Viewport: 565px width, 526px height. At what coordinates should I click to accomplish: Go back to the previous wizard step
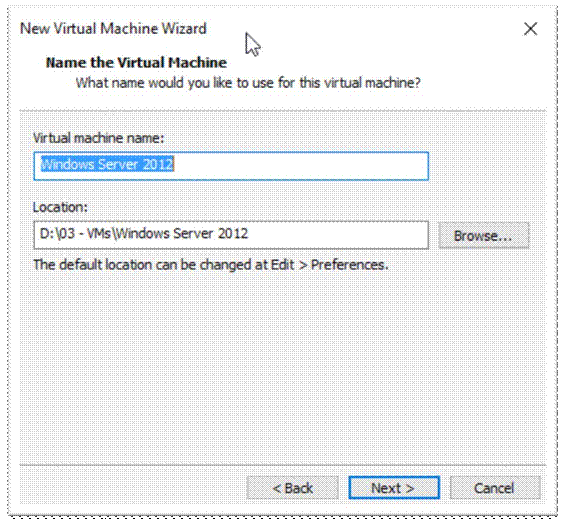[x=292, y=488]
